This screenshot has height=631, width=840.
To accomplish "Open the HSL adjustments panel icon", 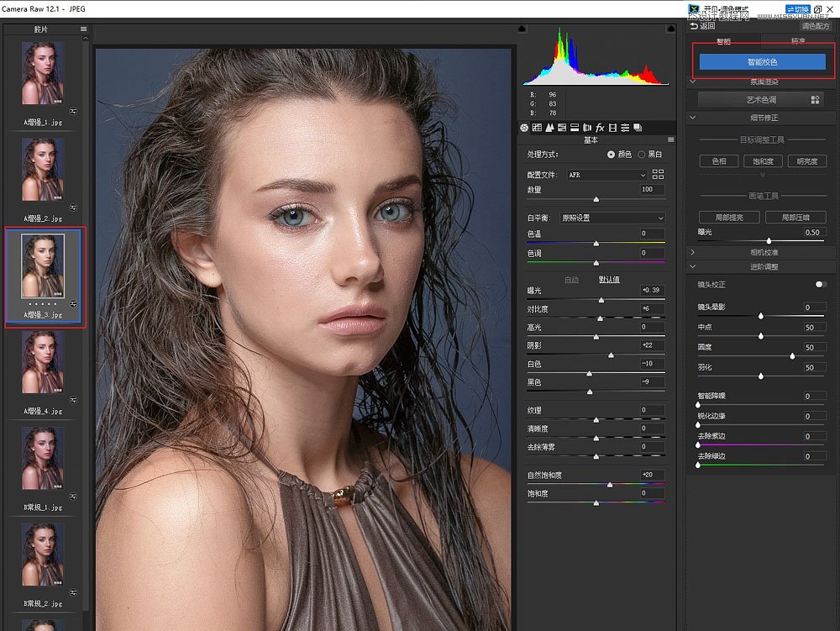I will [x=563, y=128].
